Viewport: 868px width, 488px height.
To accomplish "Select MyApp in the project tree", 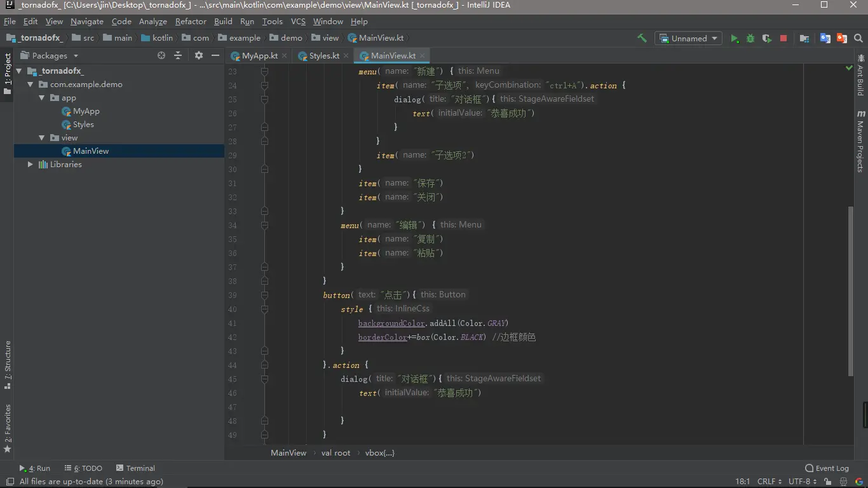I will click(86, 111).
